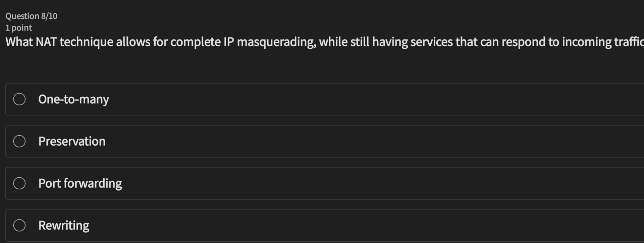The image size is (644, 243).
Task: Click the Rewriting answer label
Action: tap(64, 226)
